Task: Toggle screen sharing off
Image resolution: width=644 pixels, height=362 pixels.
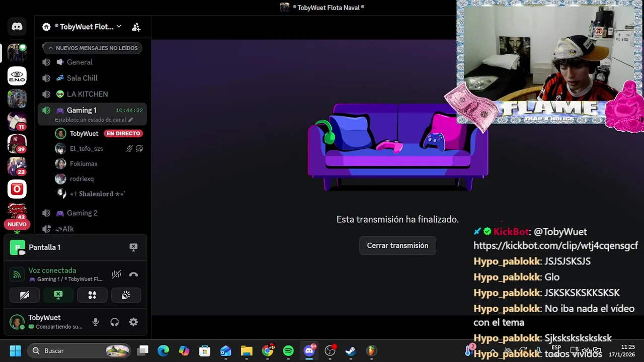Action: [x=58, y=295]
